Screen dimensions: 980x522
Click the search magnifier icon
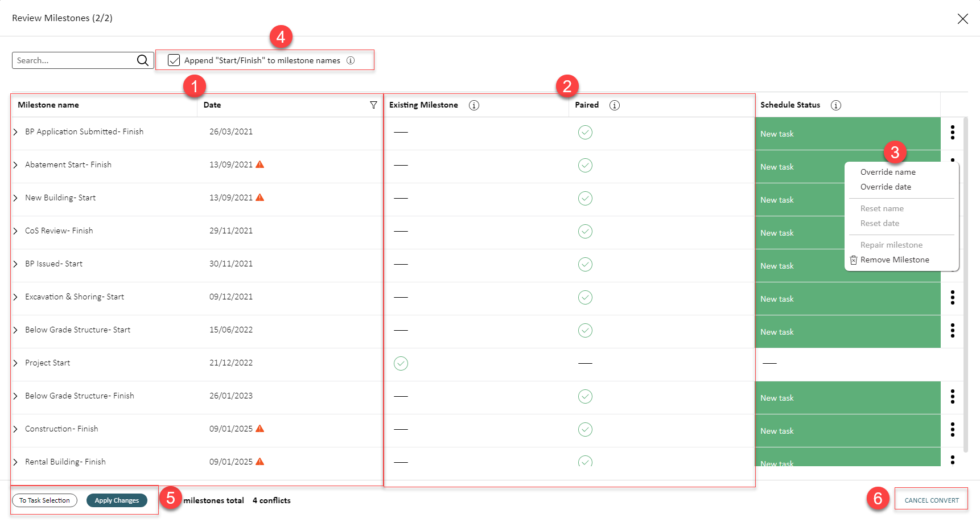[x=142, y=60]
